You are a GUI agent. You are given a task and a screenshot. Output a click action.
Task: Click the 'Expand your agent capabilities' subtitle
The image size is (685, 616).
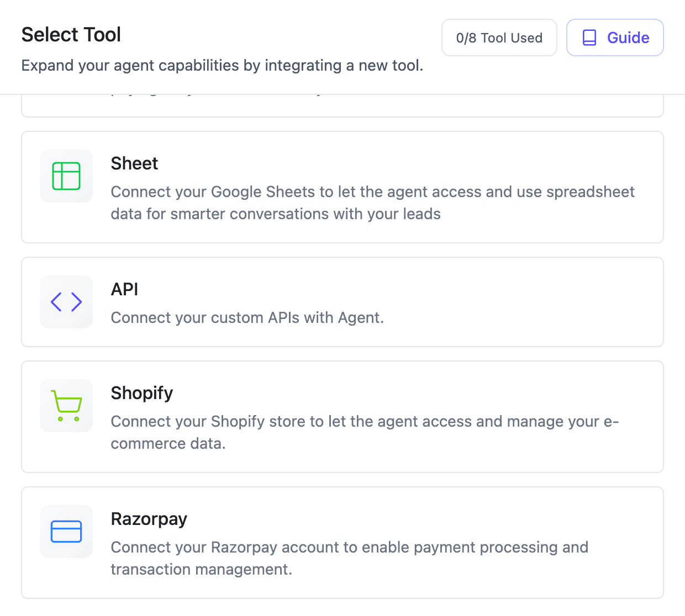coord(222,66)
